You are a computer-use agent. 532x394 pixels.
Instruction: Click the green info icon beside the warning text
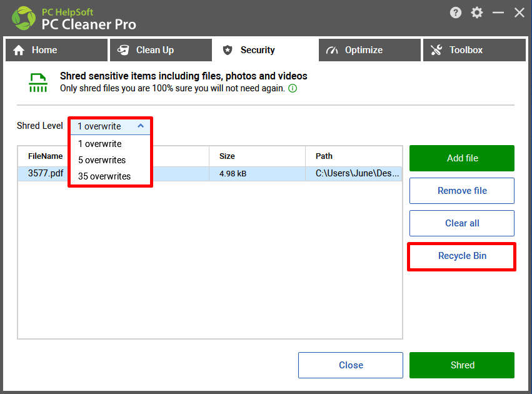(293, 89)
